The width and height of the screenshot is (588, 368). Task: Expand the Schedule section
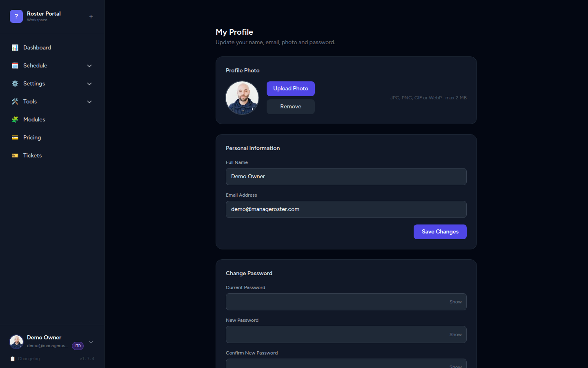[x=89, y=65]
